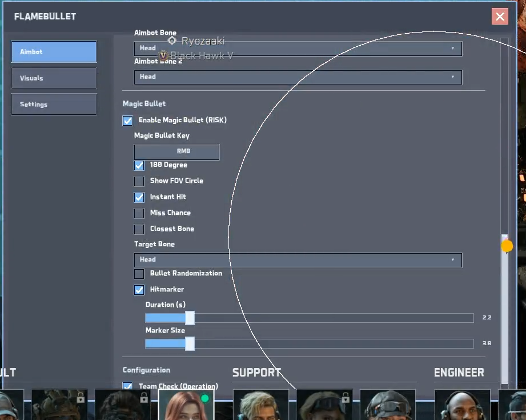The image size is (526, 420).
Task: Open the Aimbot Bone dropdown
Action: 298,49
